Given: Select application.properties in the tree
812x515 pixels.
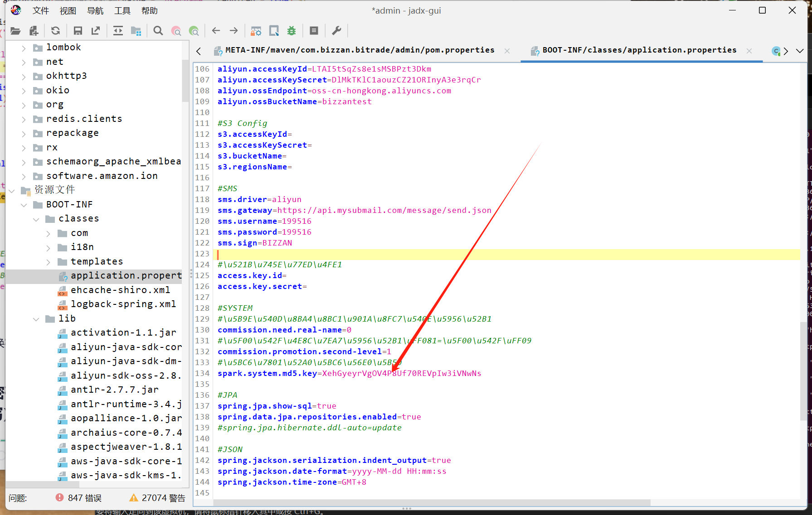Looking at the screenshot, I should 120,276.
